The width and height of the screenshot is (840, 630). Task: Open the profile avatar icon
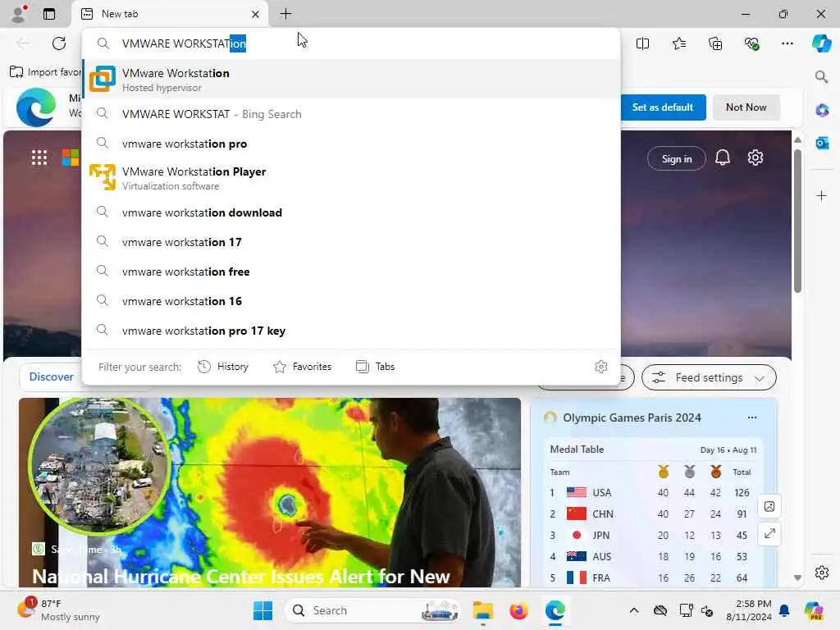click(x=19, y=14)
